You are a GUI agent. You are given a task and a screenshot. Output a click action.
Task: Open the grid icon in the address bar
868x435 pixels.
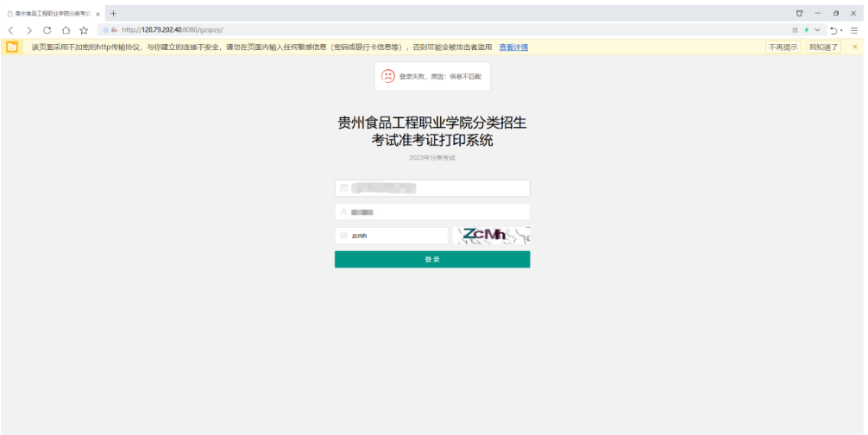coord(795,30)
